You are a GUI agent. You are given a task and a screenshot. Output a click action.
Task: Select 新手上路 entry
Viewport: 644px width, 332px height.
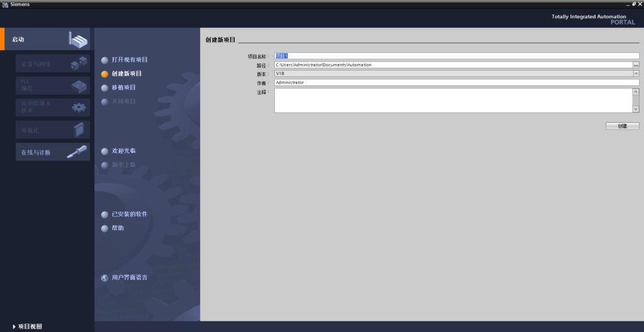(x=119, y=165)
